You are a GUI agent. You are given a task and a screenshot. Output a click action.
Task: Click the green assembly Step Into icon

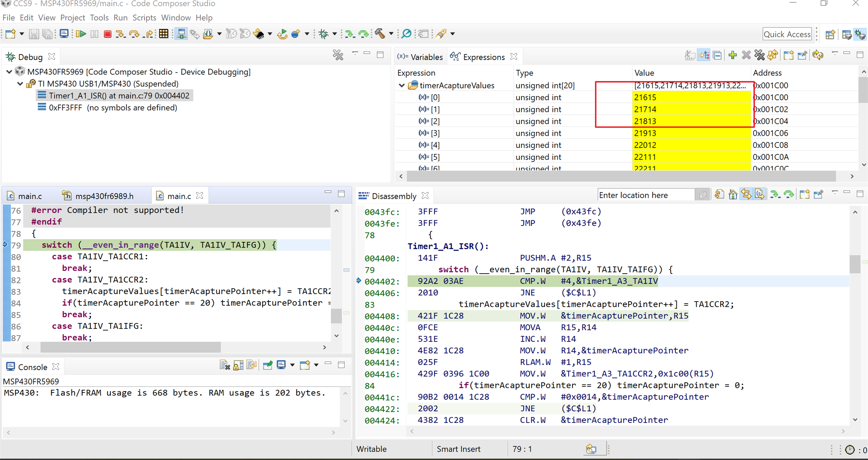click(350, 34)
